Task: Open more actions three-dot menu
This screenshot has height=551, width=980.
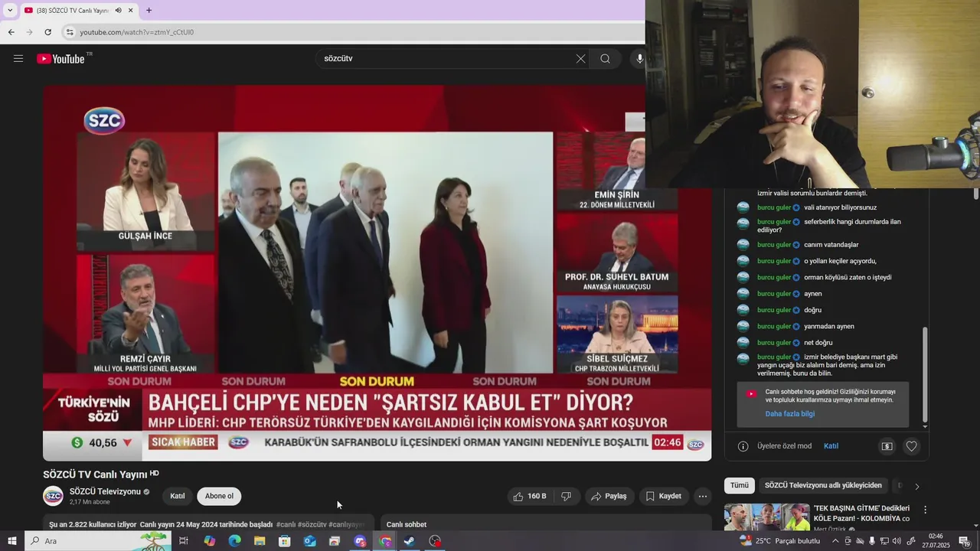Action: tap(703, 496)
